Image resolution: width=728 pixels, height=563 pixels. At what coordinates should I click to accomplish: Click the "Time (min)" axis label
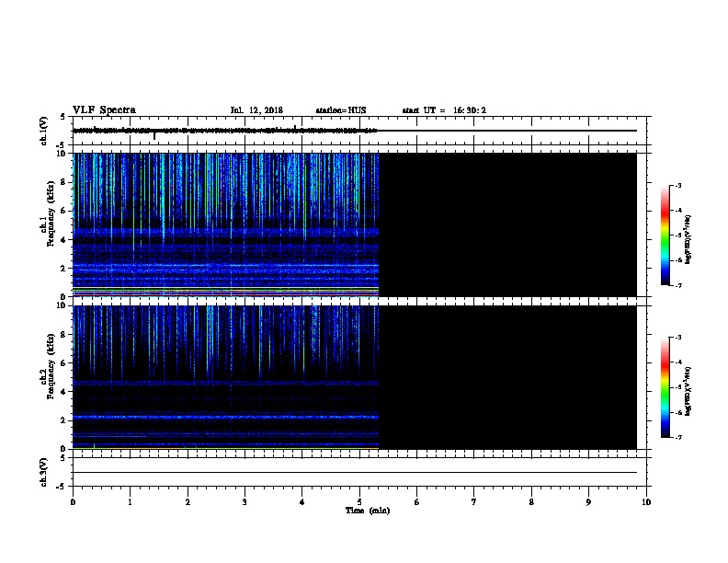[368, 511]
